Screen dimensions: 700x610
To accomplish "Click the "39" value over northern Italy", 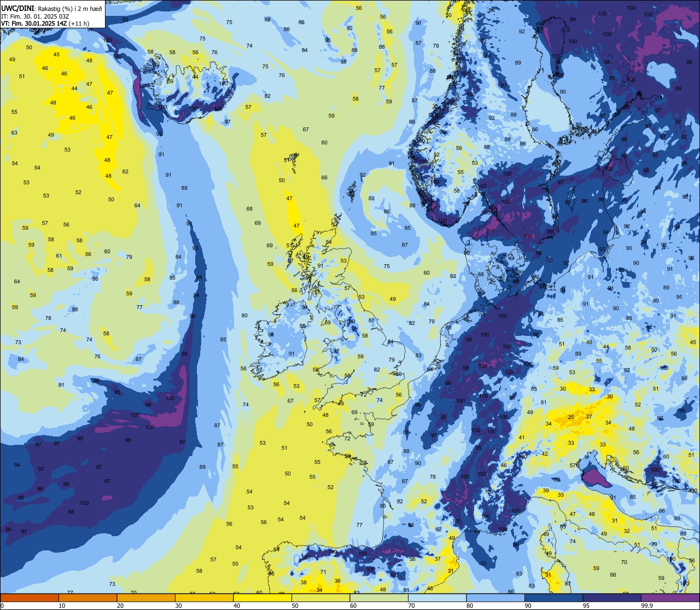I will (x=546, y=491).
